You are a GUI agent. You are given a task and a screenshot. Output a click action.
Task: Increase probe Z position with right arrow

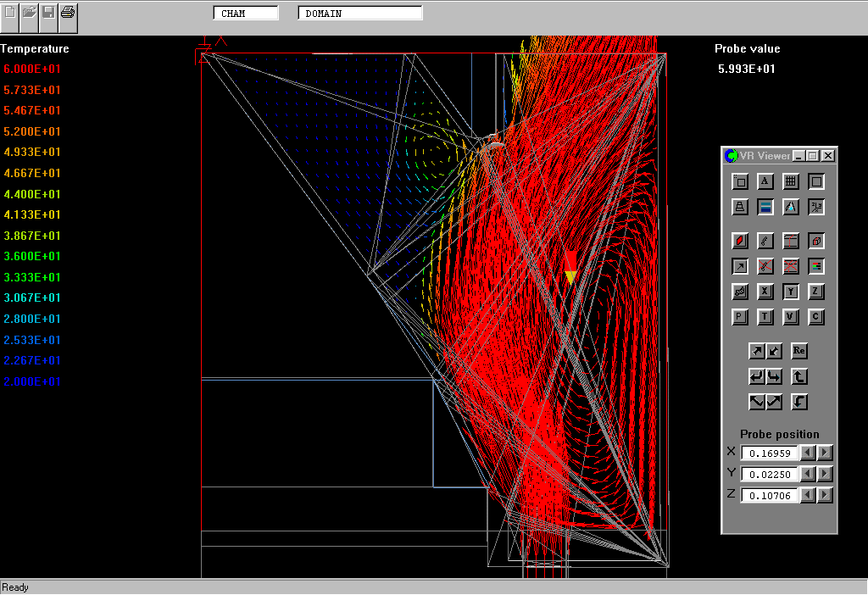coord(825,495)
